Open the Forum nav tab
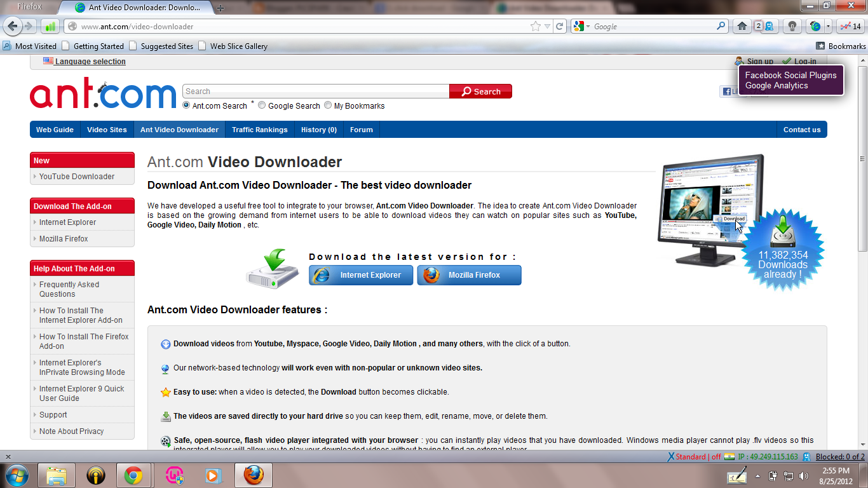Viewport: 868px width, 488px height. pyautogui.click(x=362, y=130)
